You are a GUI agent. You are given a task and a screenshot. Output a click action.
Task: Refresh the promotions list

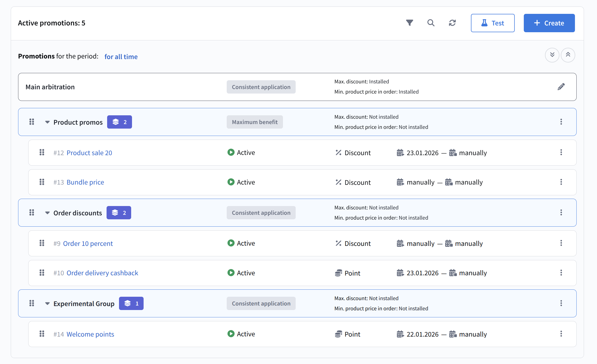pos(452,23)
